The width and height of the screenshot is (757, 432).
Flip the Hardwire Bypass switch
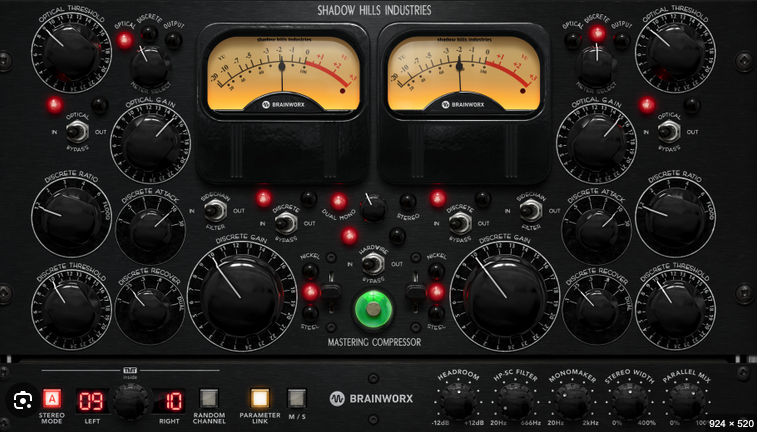[373, 264]
